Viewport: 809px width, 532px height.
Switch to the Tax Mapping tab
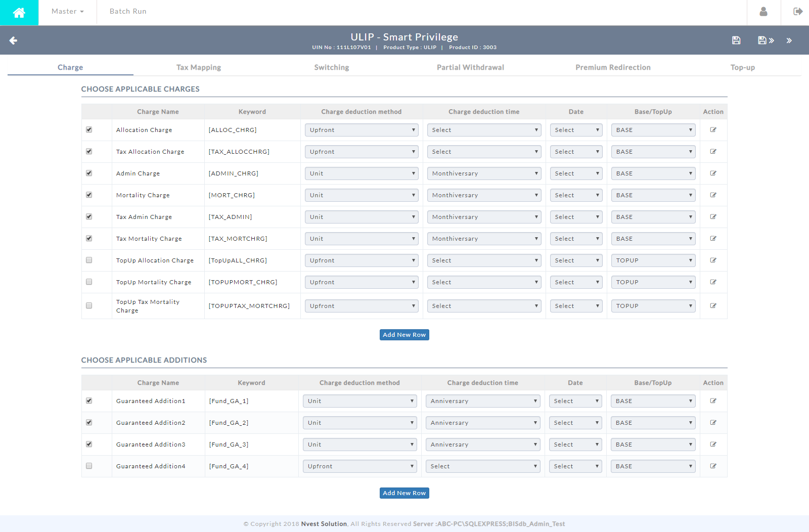(198, 67)
